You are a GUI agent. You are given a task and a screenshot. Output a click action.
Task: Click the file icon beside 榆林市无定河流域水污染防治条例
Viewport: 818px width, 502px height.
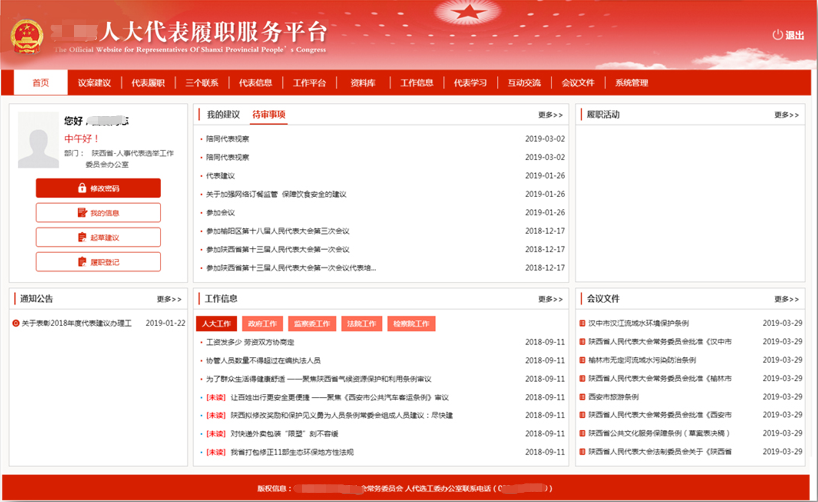(583, 360)
